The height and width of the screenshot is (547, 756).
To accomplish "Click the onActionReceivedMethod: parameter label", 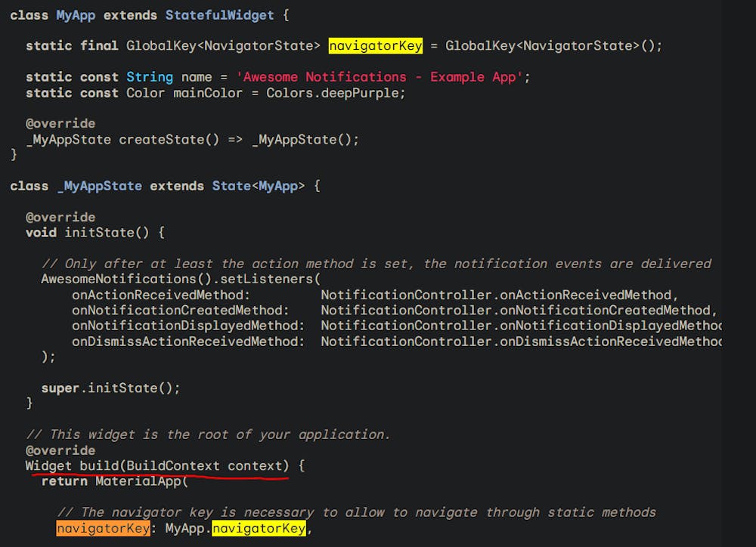I will pos(161,295).
